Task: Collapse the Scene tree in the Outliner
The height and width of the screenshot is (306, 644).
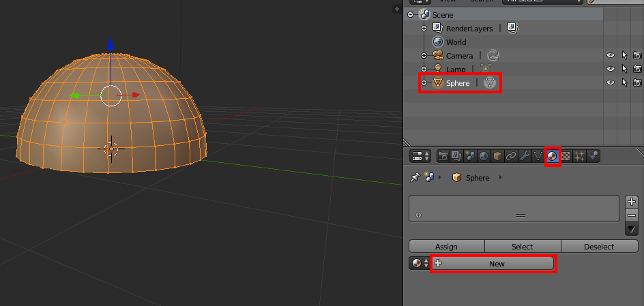Action: 410,15
